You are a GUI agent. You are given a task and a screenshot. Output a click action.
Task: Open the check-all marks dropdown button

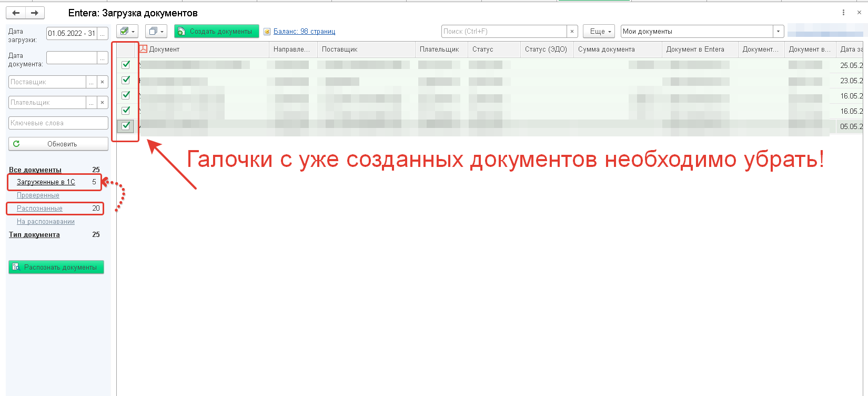coord(127,32)
